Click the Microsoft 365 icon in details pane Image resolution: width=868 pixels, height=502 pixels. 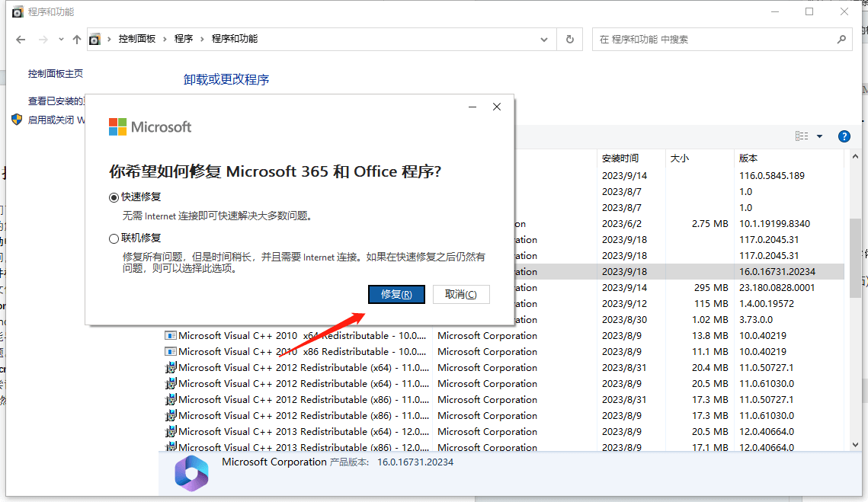click(x=191, y=473)
